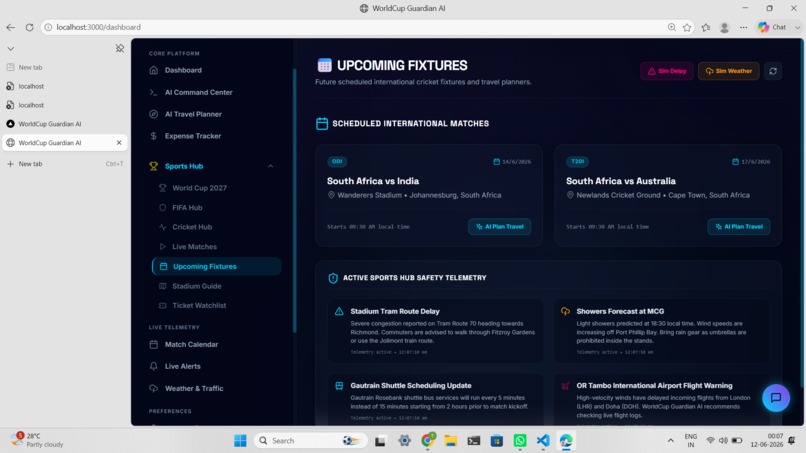The height and width of the screenshot is (453, 806).
Task: Click the T20I badge on Australia match
Action: click(577, 161)
